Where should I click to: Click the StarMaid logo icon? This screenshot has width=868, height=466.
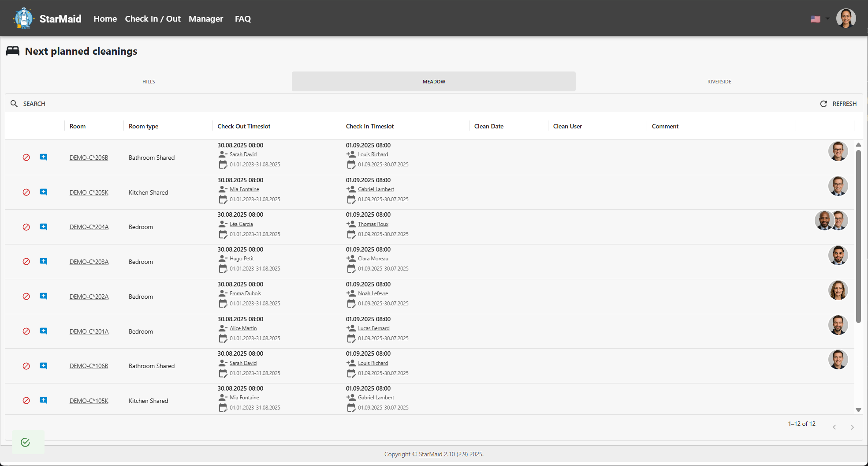click(x=23, y=18)
